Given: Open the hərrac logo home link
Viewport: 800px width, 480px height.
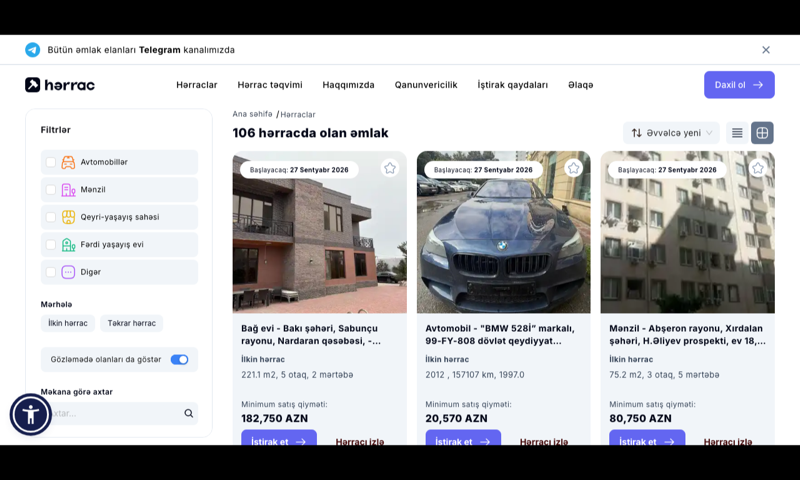Looking at the screenshot, I should point(60,85).
